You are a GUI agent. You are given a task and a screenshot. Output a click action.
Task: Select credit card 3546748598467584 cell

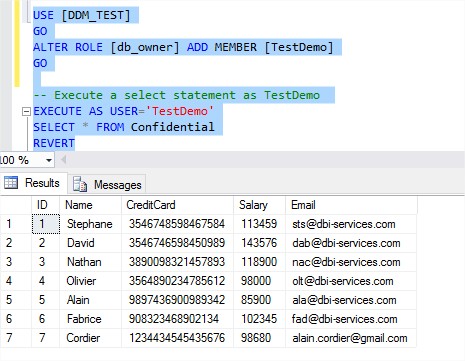[177, 224]
